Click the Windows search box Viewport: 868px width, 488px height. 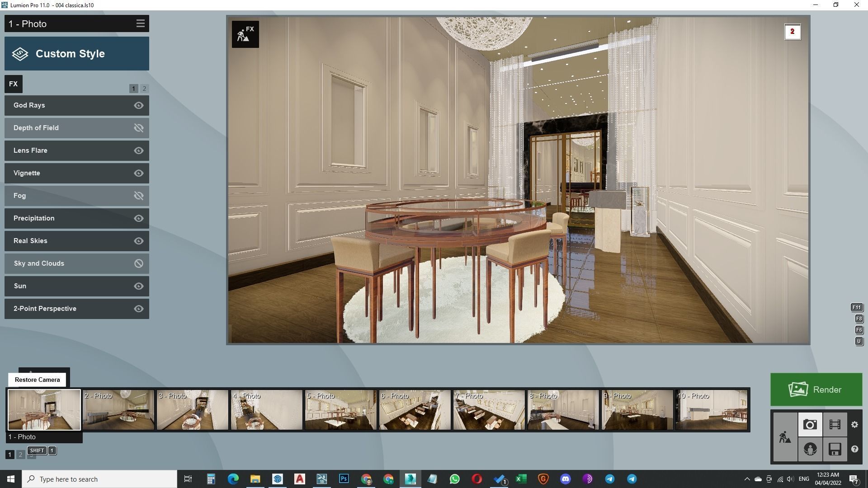click(99, 479)
